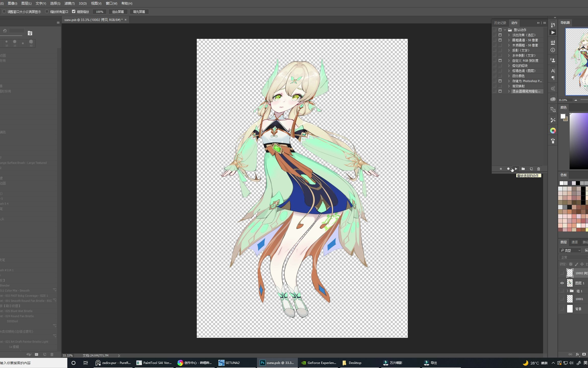
Task: Open PaintTool SAI in the taskbar
Action: click(x=154, y=363)
